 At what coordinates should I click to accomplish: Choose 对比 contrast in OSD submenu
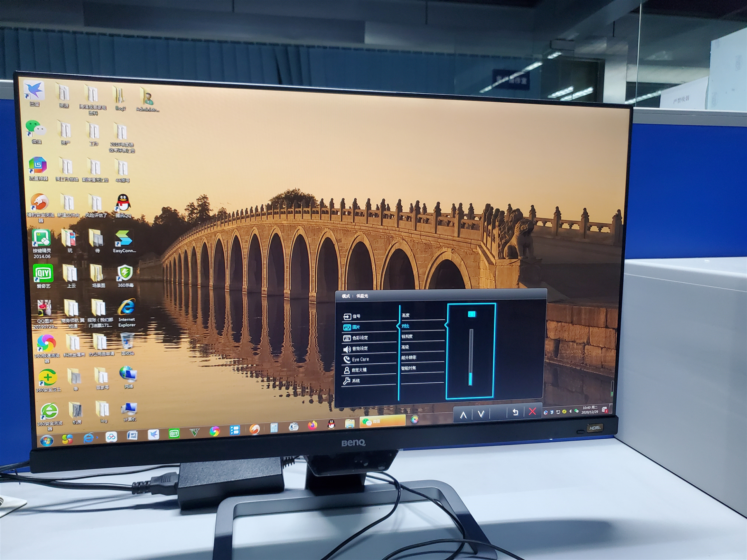coord(423,326)
